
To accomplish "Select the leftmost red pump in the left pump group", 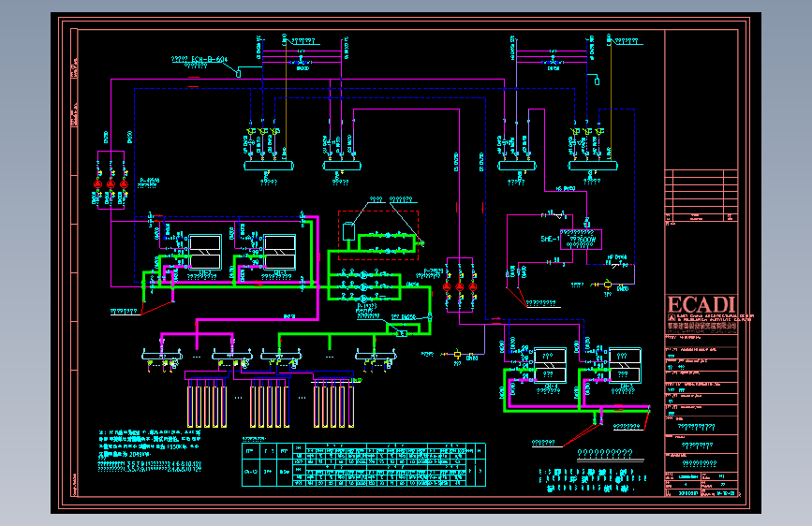I will 98,183.
